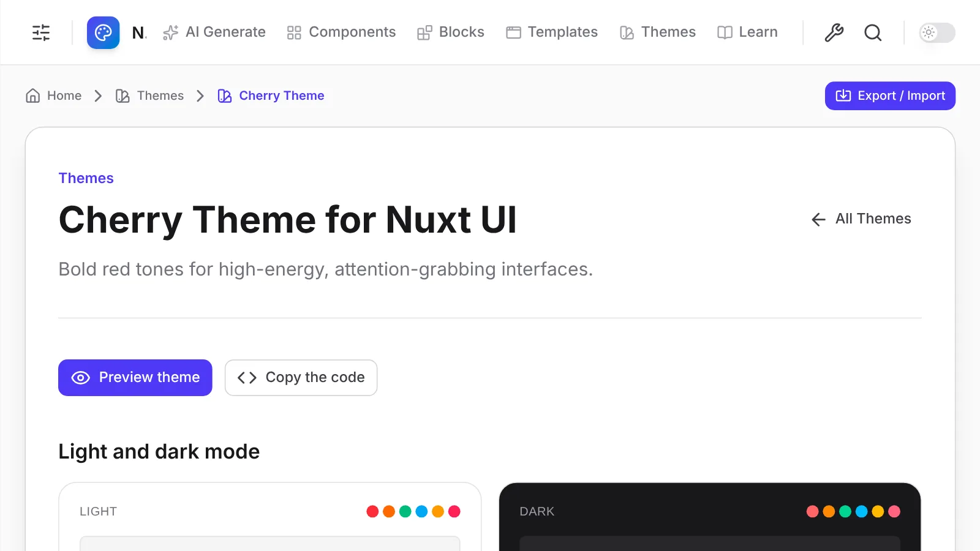The height and width of the screenshot is (551, 980).
Task: Choose the pink swatch in the DARK card
Action: [894, 511]
